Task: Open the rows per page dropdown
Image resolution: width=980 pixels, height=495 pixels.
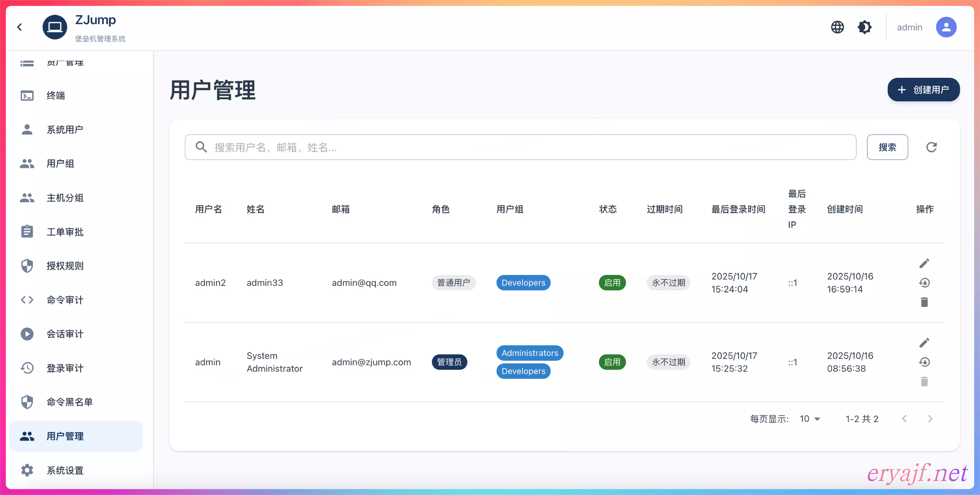Action: pyautogui.click(x=810, y=419)
